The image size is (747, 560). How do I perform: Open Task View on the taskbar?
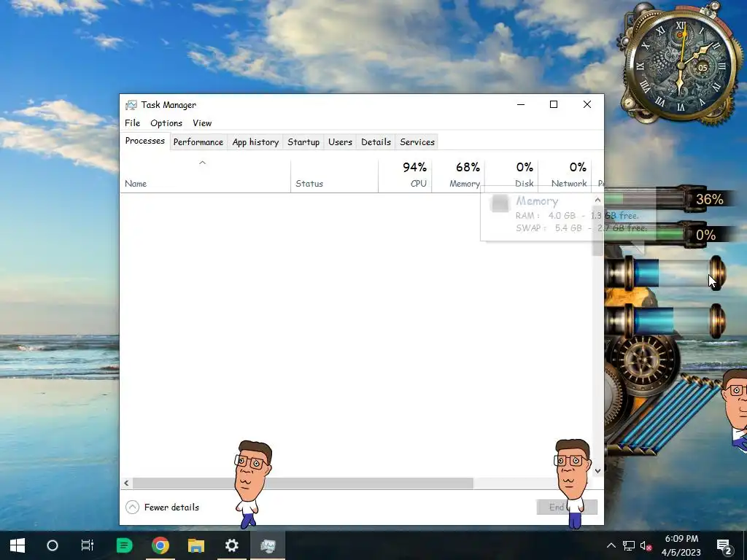(x=88, y=545)
